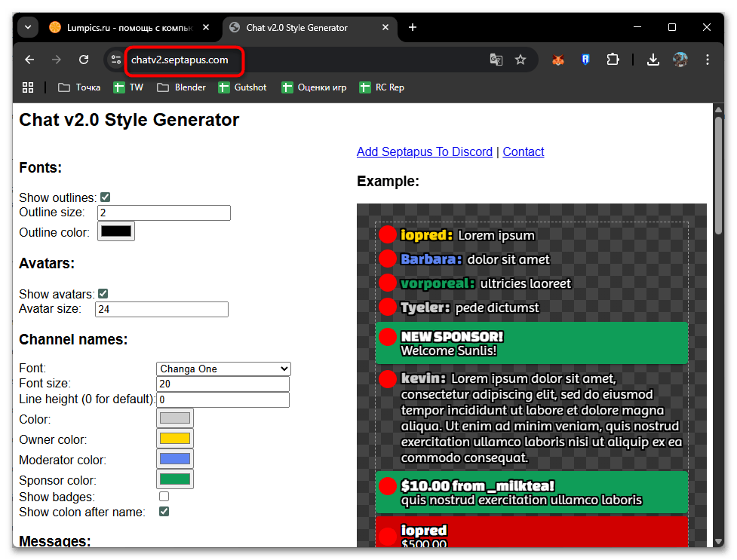Reload the page with the refresh icon
Viewport: 737px width, 560px height.
[84, 60]
